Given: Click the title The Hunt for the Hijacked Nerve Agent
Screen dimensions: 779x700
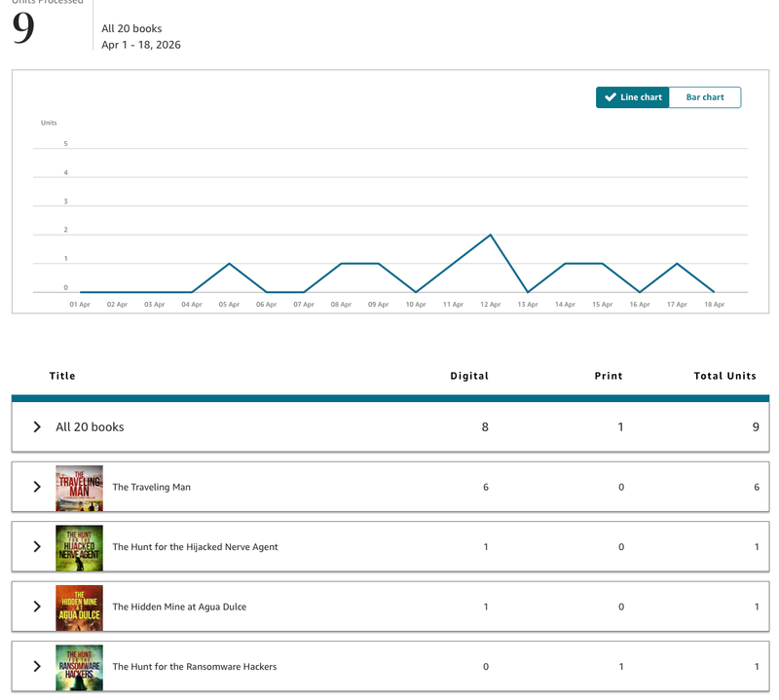Looking at the screenshot, I should pyautogui.click(x=196, y=546).
